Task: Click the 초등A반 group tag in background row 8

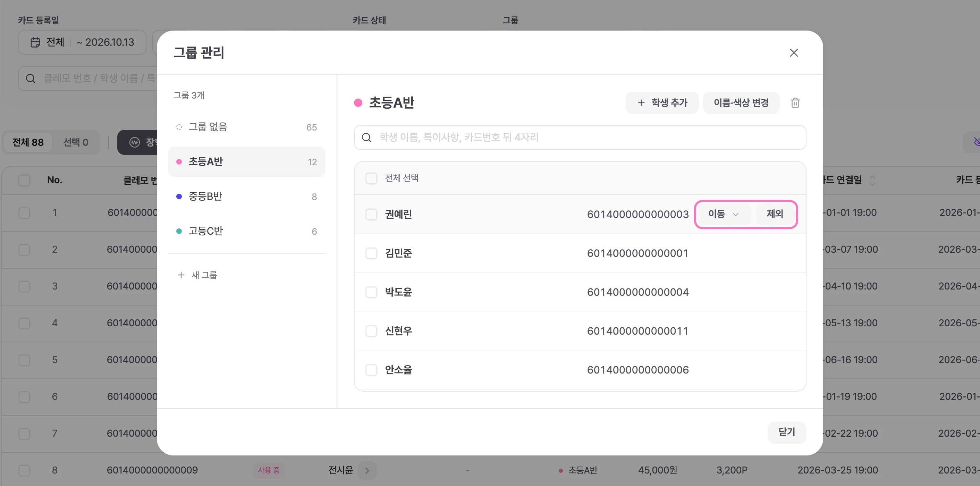Action: coord(578,470)
